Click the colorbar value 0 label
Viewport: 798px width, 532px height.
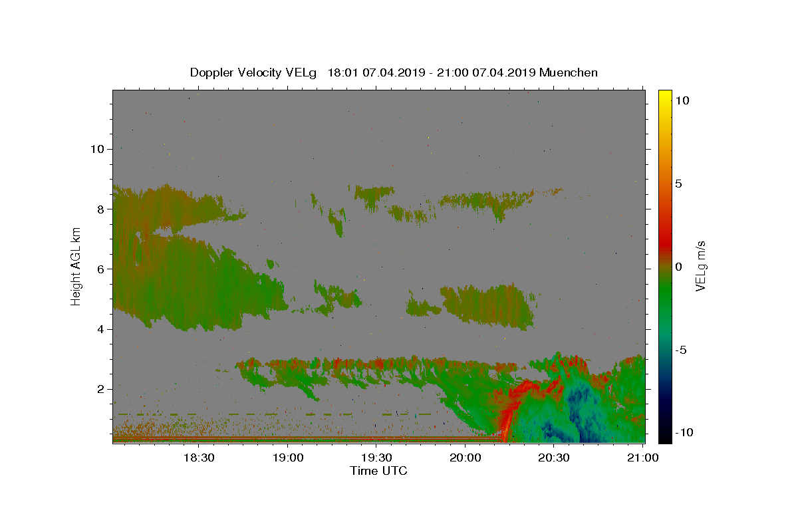point(678,267)
